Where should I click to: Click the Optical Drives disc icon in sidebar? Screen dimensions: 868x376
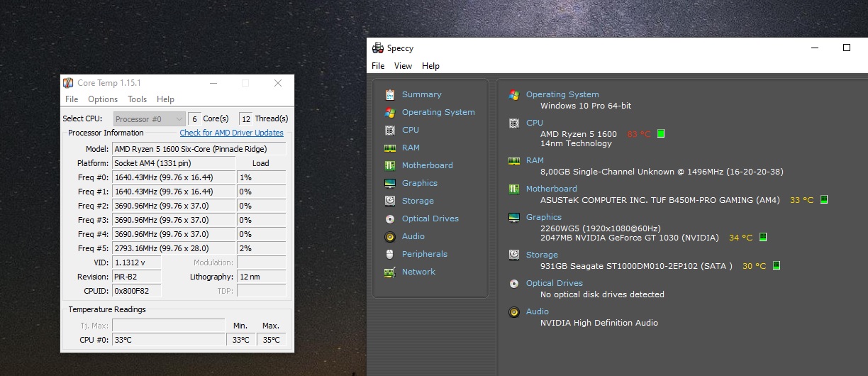[389, 219]
